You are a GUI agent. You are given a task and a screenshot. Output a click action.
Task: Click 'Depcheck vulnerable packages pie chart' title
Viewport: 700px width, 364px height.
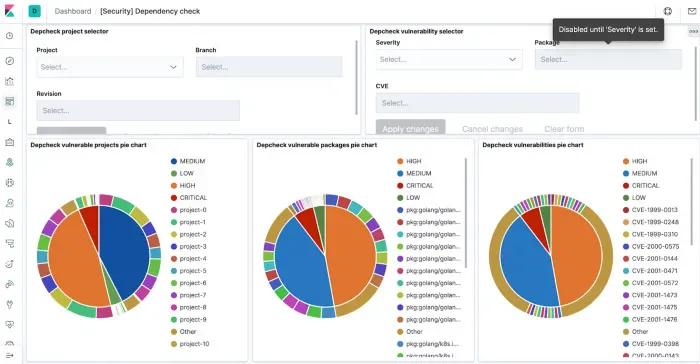(317, 145)
